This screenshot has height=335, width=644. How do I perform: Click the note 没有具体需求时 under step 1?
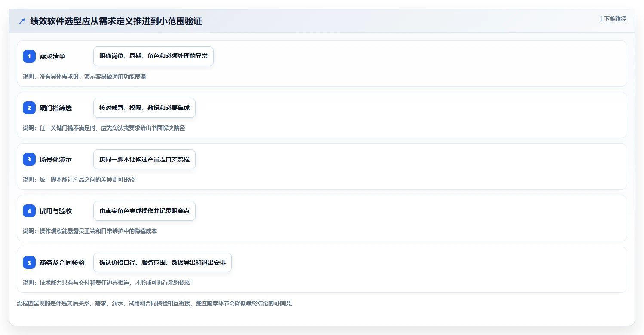click(x=84, y=76)
